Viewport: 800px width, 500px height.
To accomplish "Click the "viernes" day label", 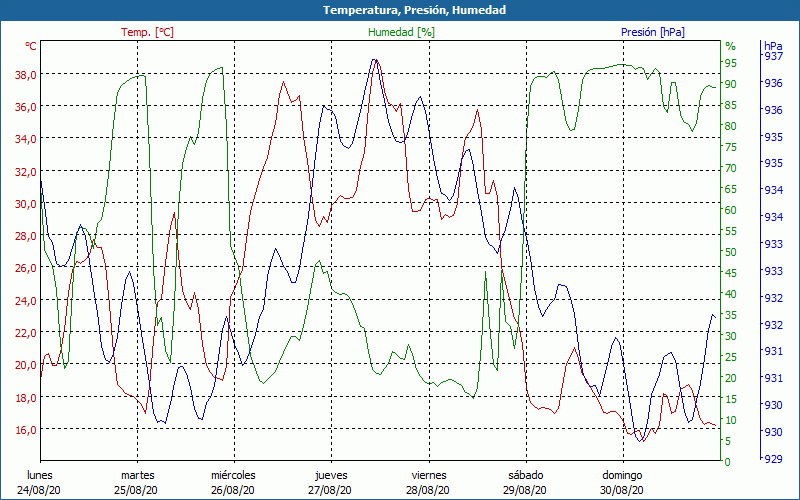I will click(x=429, y=476).
